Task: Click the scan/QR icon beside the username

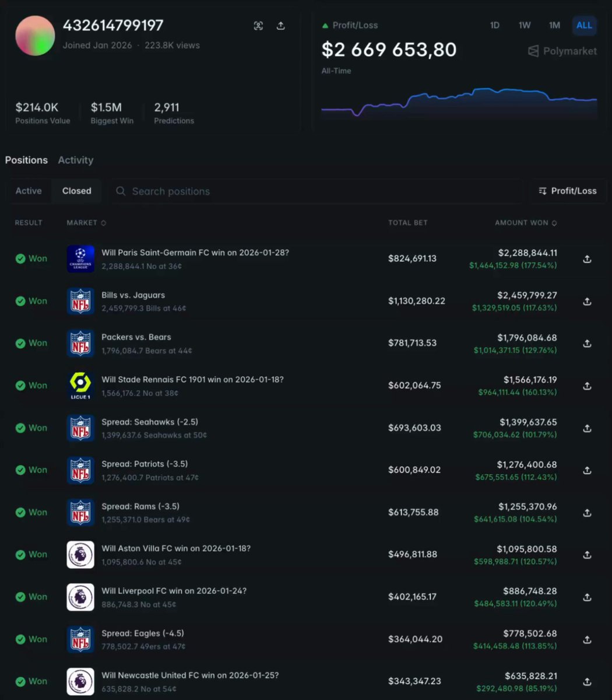Action: point(258,26)
